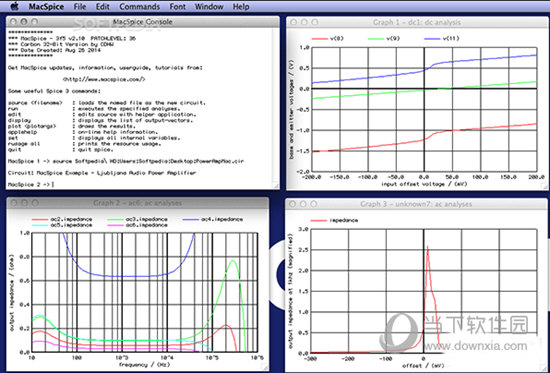Screen dimensions: 550x373
Task: Click the green v(9) legend entry
Action: coord(384,38)
